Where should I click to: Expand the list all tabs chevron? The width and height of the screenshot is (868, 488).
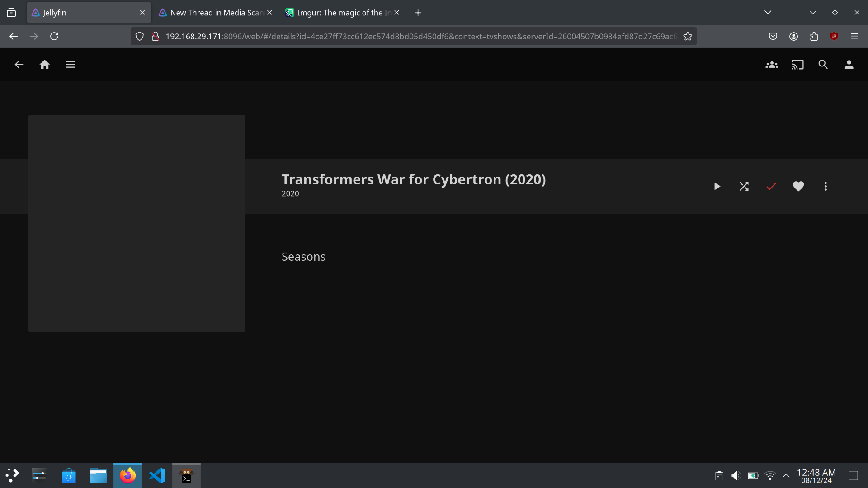click(x=768, y=12)
